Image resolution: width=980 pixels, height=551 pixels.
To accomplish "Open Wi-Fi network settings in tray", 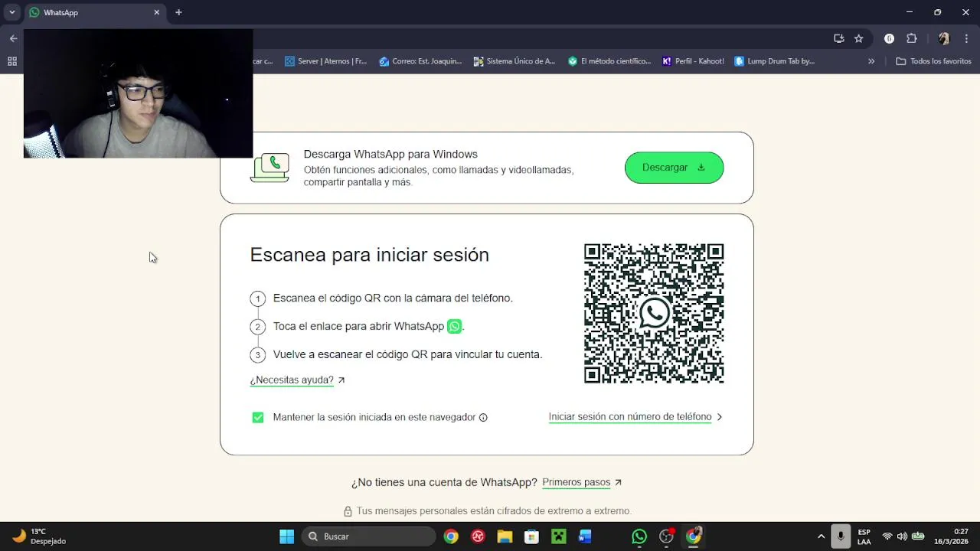I will pyautogui.click(x=887, y=536).
